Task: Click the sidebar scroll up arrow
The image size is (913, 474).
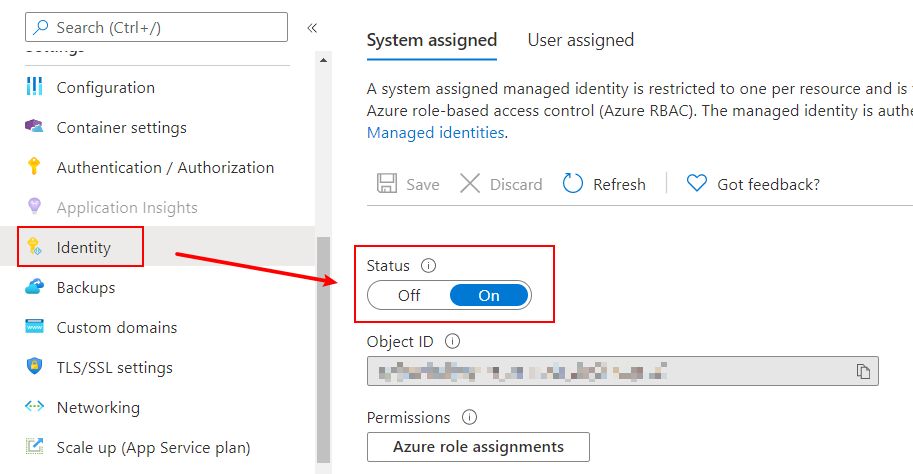Action: click(323, 60)
